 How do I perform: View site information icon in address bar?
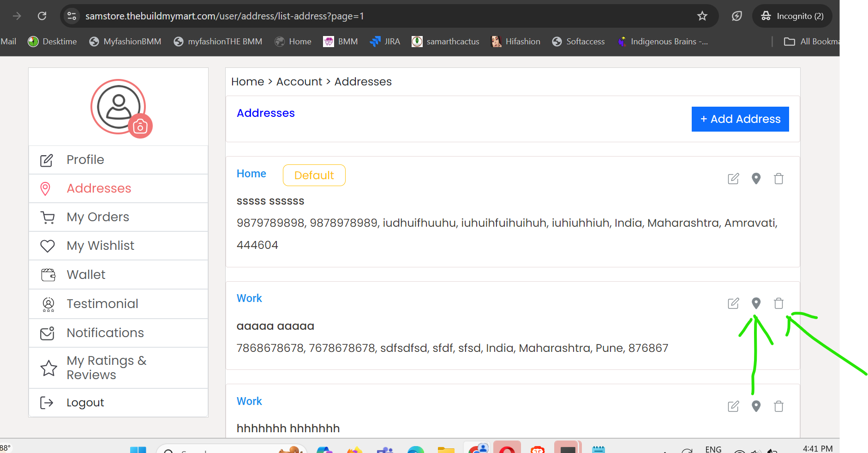[x=72, y=16]
